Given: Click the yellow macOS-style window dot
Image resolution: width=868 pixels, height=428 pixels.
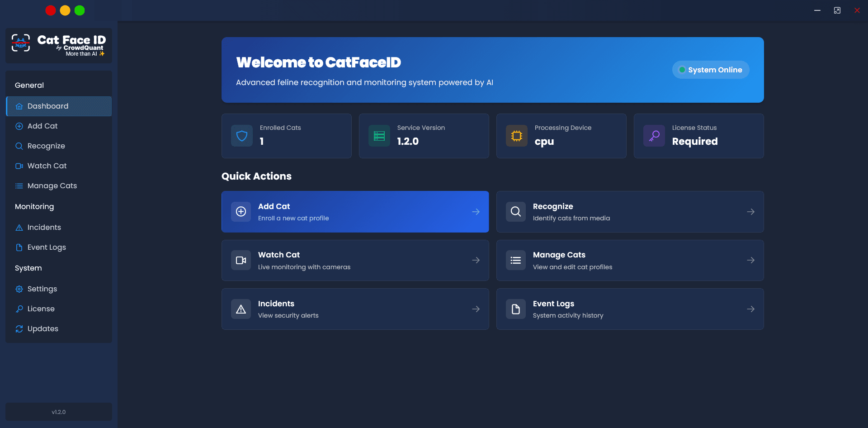Looking at the screenshot, I should click(65, 10).
